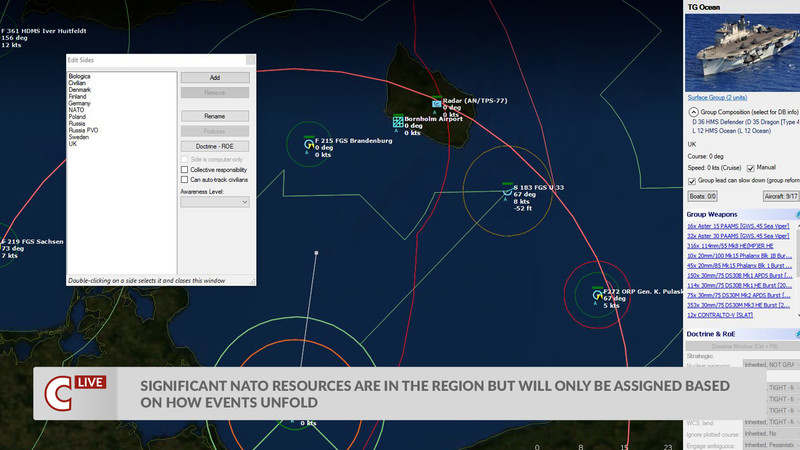Select the Radar (AN/TPS-77) unit icon

point(436,104)
